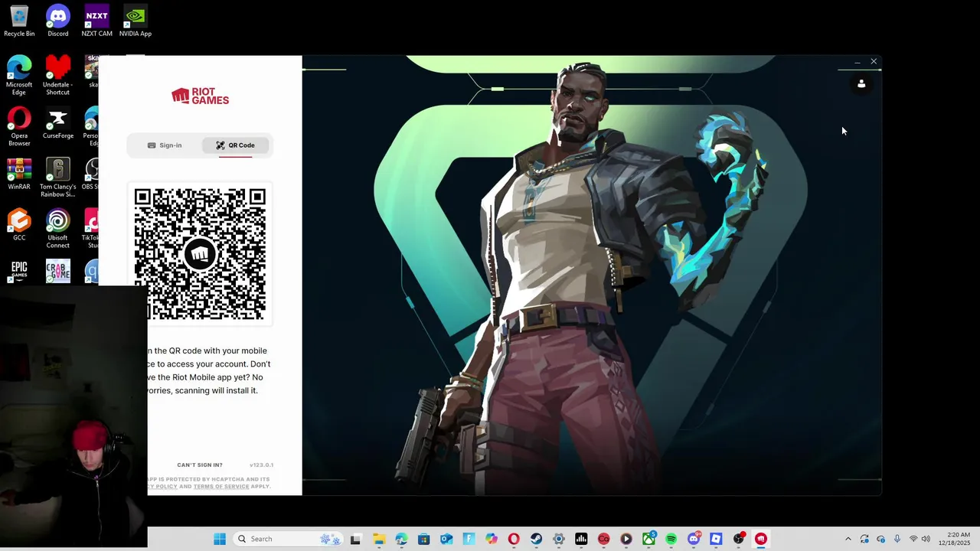Screen dimensions: 980x551
Task: Switch to the Sign-in tab
Action: point(165,145)
